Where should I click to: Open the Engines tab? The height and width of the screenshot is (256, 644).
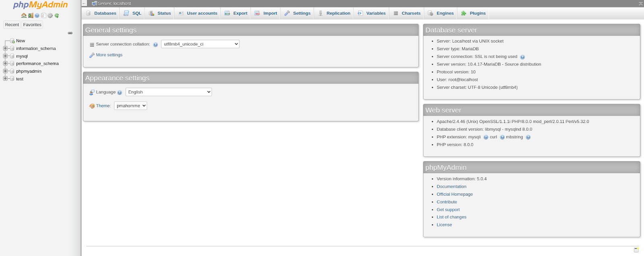point(441,13)
